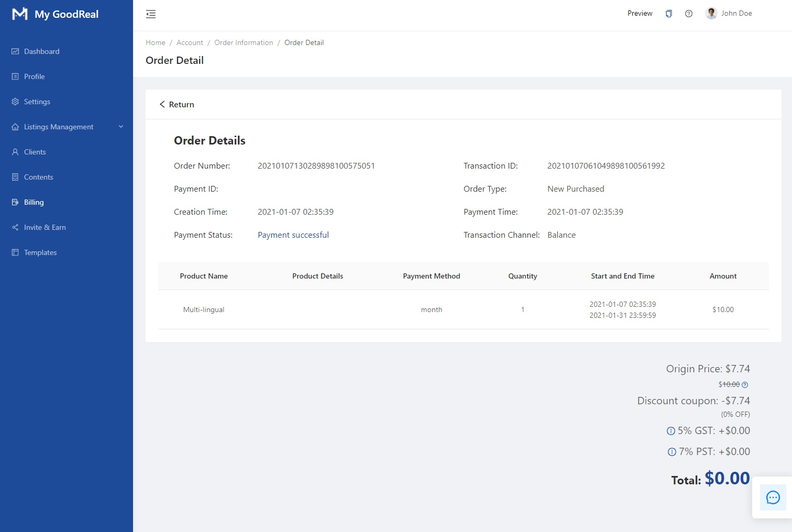Open the Templates sidebar item
Viewport: 792px width, 532px height.
click(x=40, y=252)
